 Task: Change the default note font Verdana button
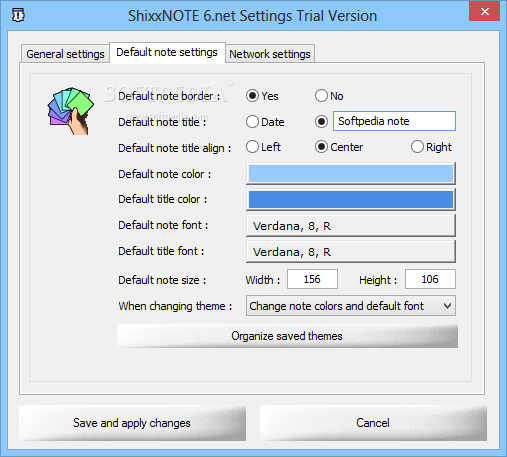[x=351, y=226]
